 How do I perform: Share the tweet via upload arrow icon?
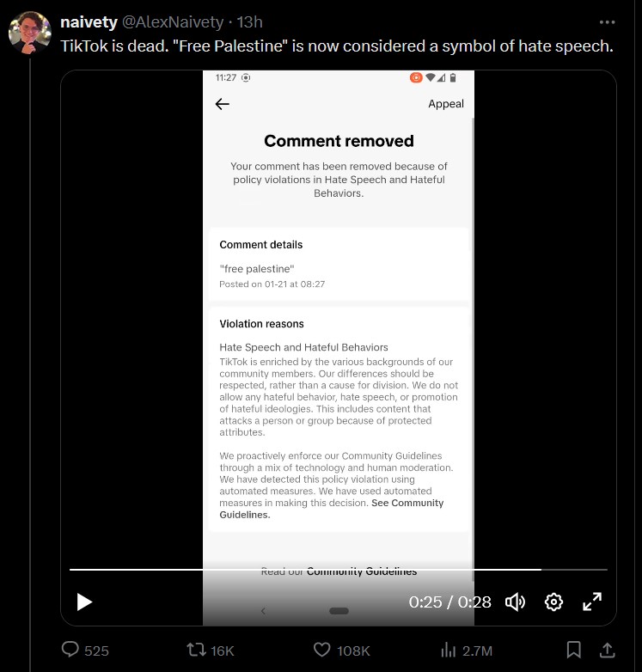[607, 650]
